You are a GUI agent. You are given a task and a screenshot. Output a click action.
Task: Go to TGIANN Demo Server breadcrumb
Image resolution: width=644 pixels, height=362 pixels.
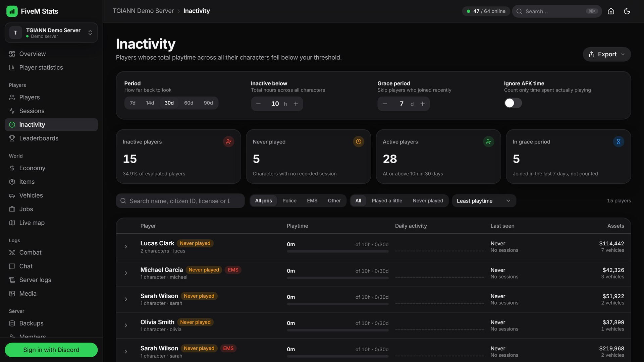(x=143, y=11)
